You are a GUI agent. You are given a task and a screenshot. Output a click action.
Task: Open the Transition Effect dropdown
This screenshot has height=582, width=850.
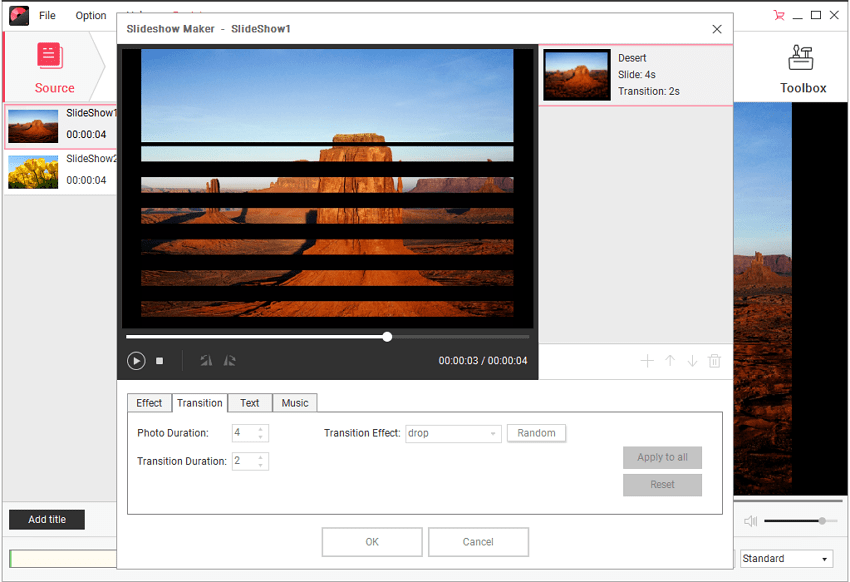pos(453,433)
